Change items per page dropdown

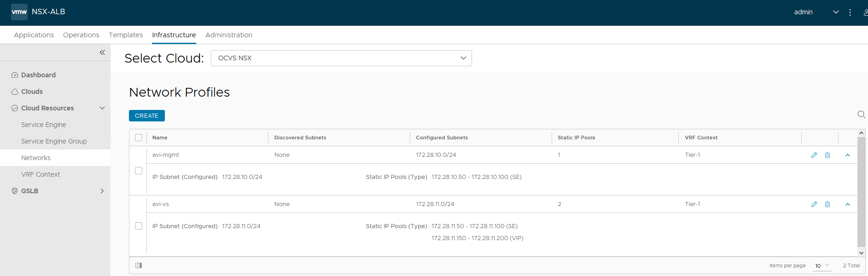(x=822, y=266)
